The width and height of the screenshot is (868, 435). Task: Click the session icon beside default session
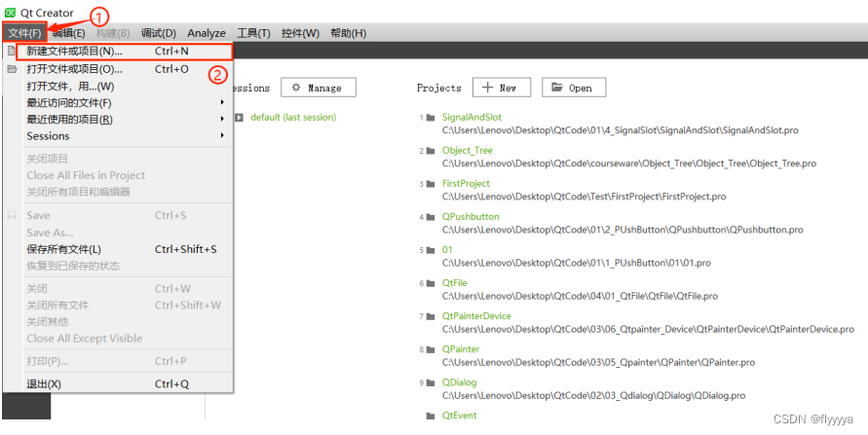[x=239, y=117]
